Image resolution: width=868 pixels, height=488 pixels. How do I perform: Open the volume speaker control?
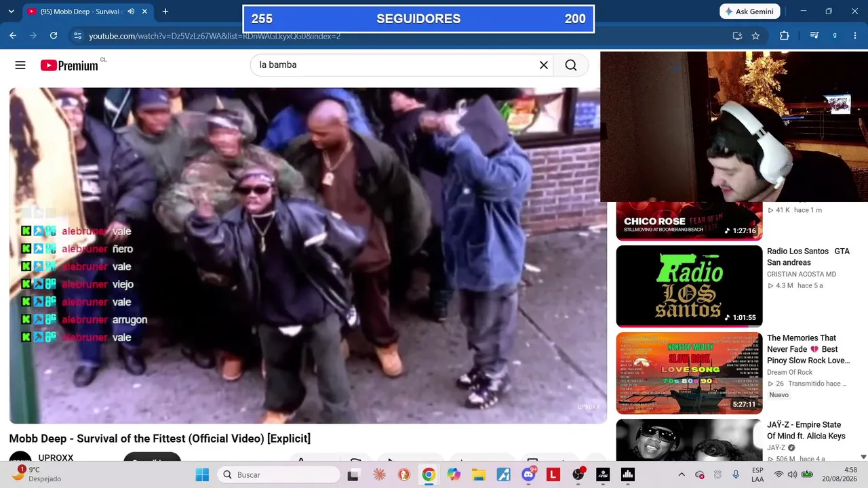792,474
